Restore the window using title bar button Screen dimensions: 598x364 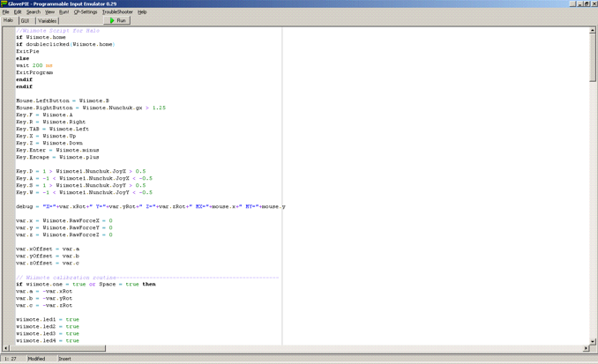tap(586, 4)
